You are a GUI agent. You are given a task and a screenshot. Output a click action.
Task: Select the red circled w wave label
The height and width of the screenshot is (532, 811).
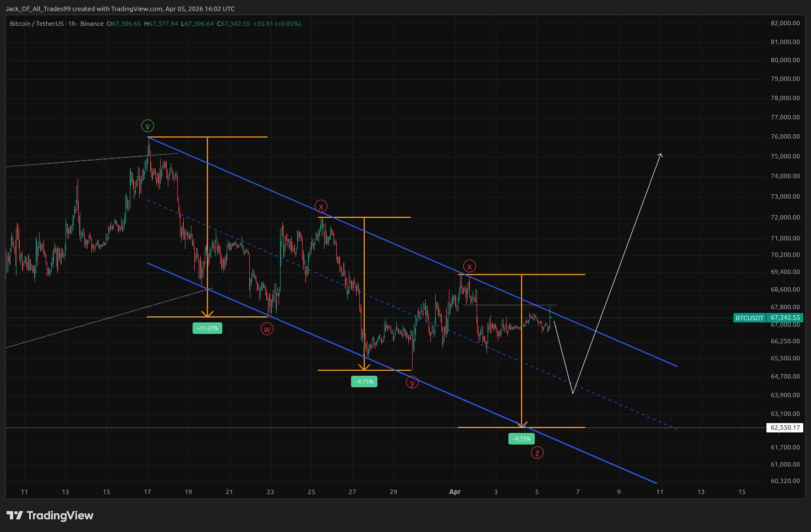(267, 329)
